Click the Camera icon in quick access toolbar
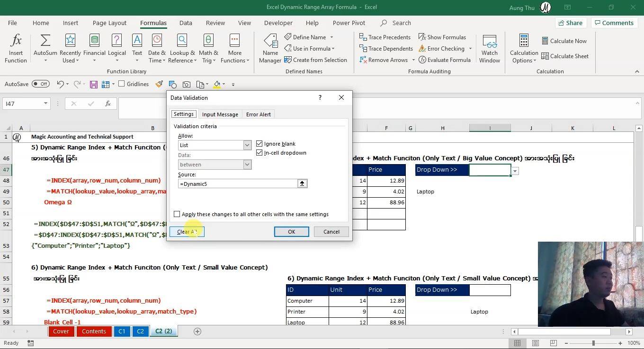This screenshot has width=644, height=349. [187, 84]
